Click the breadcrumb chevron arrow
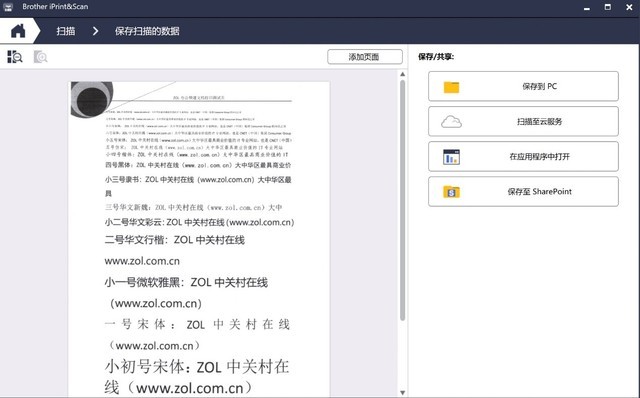The width and height of the screenshot is (640, 398). [95, 31]
